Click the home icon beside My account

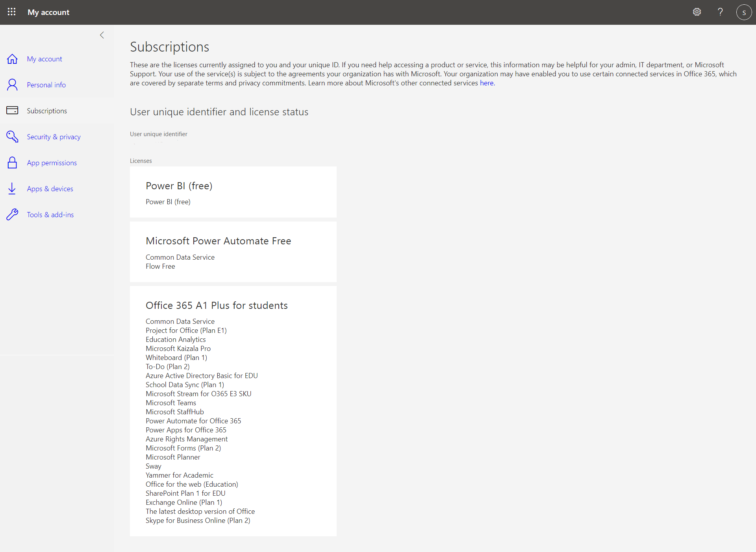coord(12,59)
